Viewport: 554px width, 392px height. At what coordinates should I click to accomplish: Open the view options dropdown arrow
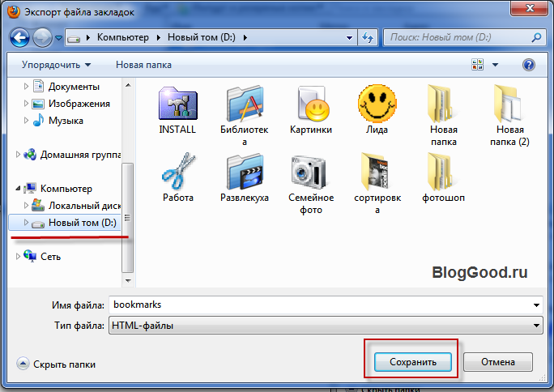(496, 65)
